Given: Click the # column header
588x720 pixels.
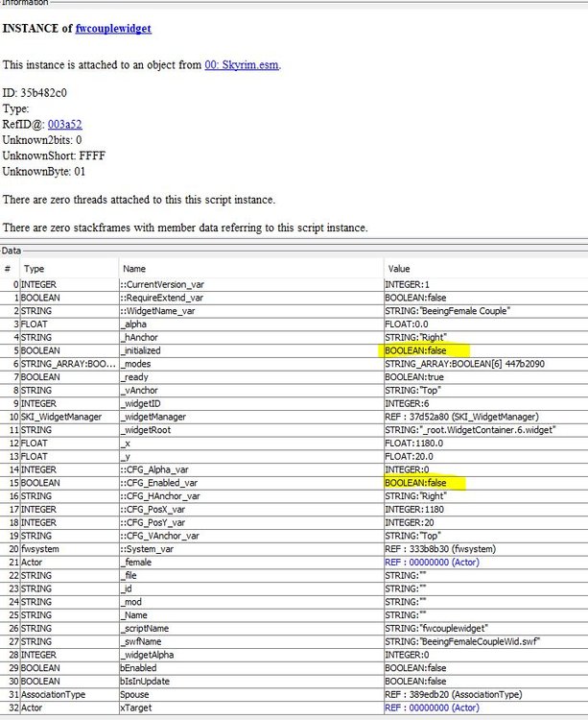Looking at the screenshot, I should point(8,269).
